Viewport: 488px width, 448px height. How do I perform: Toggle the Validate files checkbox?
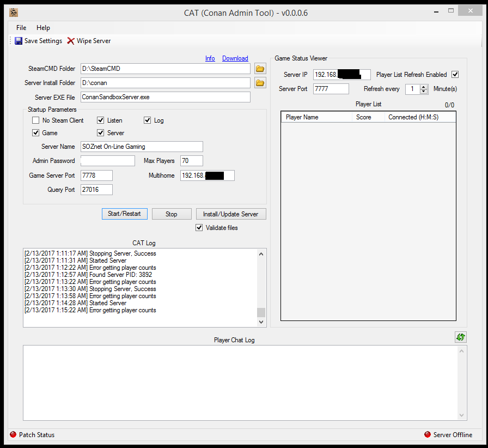(199, 228)
